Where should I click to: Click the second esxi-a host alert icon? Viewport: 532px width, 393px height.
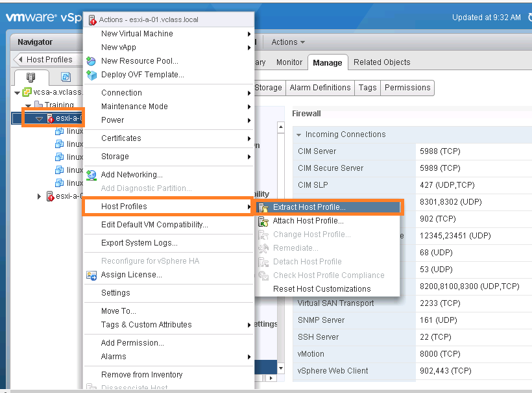[50, 196]
